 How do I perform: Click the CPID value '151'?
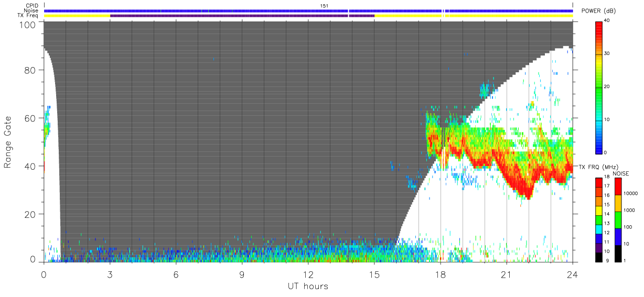pos(324,5)
